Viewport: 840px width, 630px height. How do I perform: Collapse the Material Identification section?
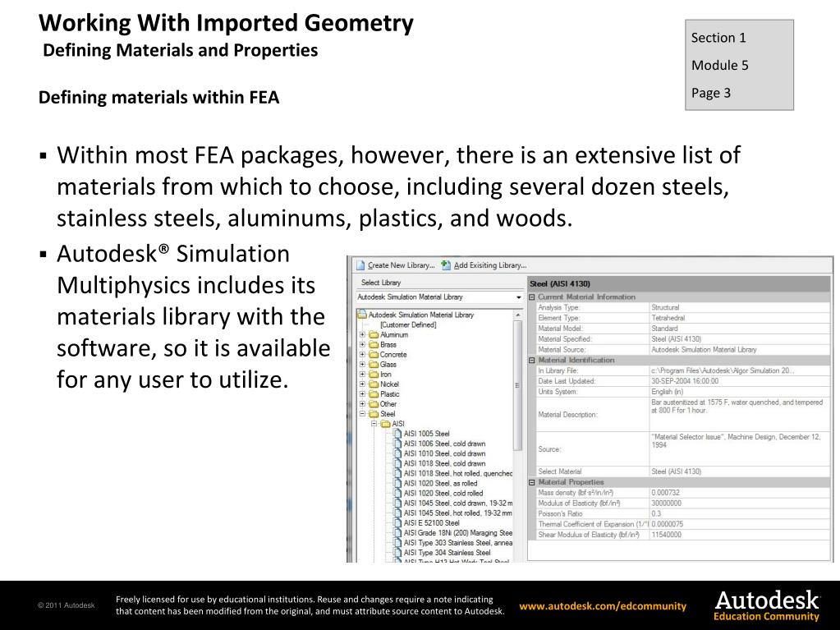coord(532,361)
